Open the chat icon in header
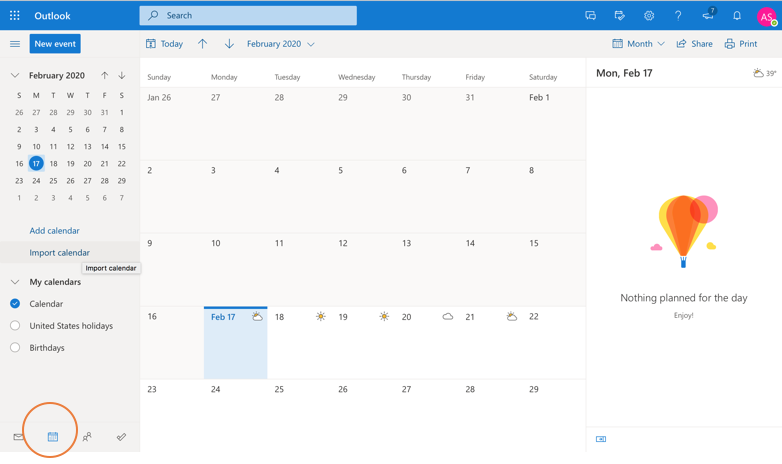 click(x=590, y=15)
